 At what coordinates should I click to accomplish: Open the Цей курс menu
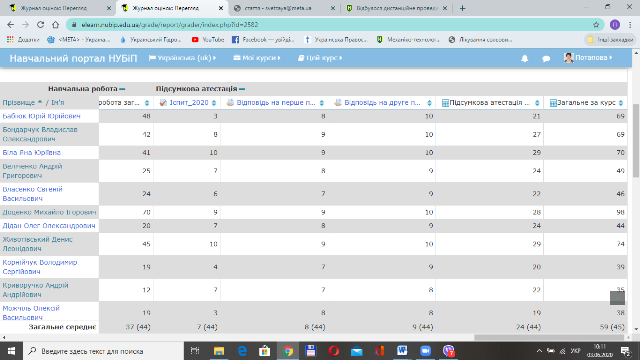point(320,58)
